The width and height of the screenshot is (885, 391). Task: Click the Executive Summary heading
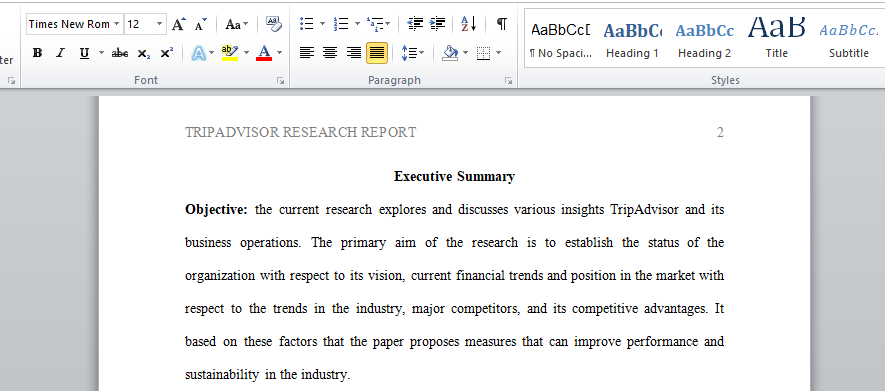tap(454, 177)
